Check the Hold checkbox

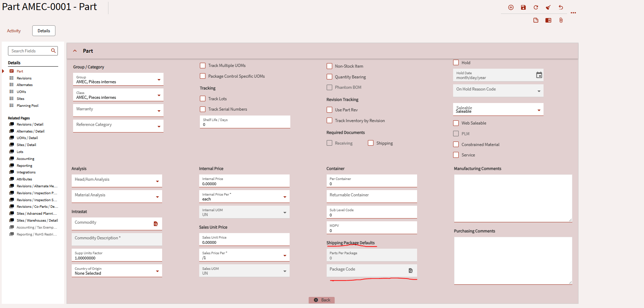click(x=456, y=62)
